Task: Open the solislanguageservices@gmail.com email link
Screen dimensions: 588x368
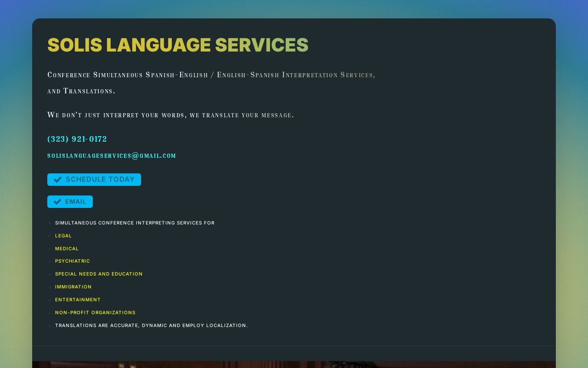Action: pyautogui.click(x=112, y=156)
